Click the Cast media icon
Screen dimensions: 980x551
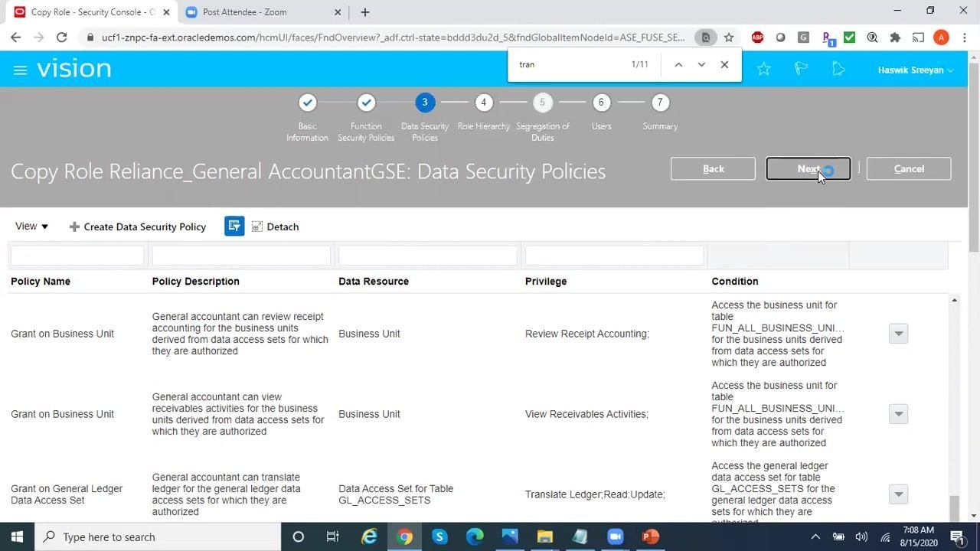[x=918, y=37]
